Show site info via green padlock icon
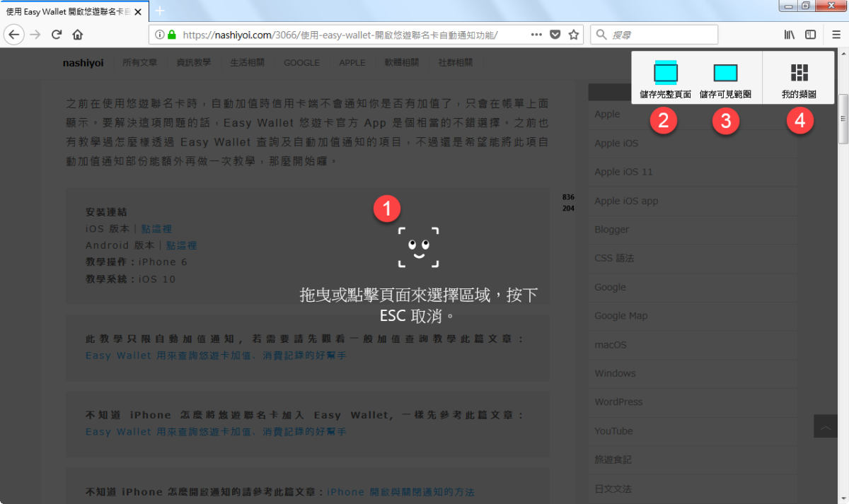This screenshot has height=504, width=849. click(171, 34)
